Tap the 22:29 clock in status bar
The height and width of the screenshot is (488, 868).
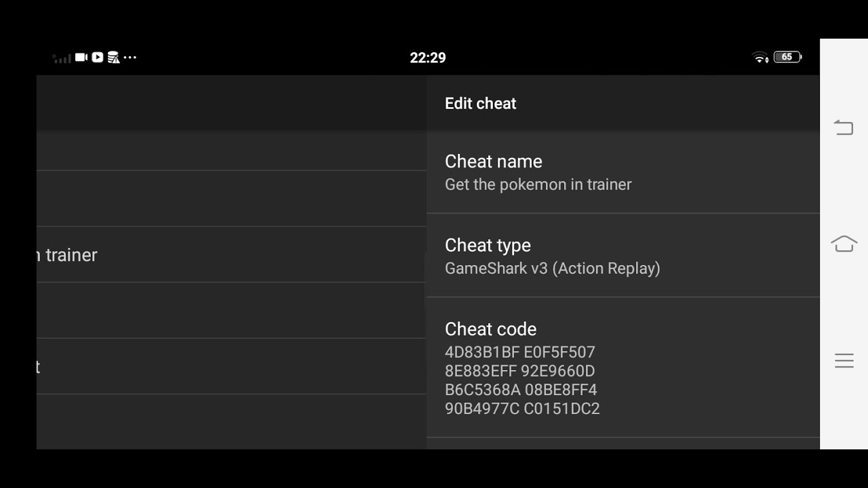[x=428, y=58]
